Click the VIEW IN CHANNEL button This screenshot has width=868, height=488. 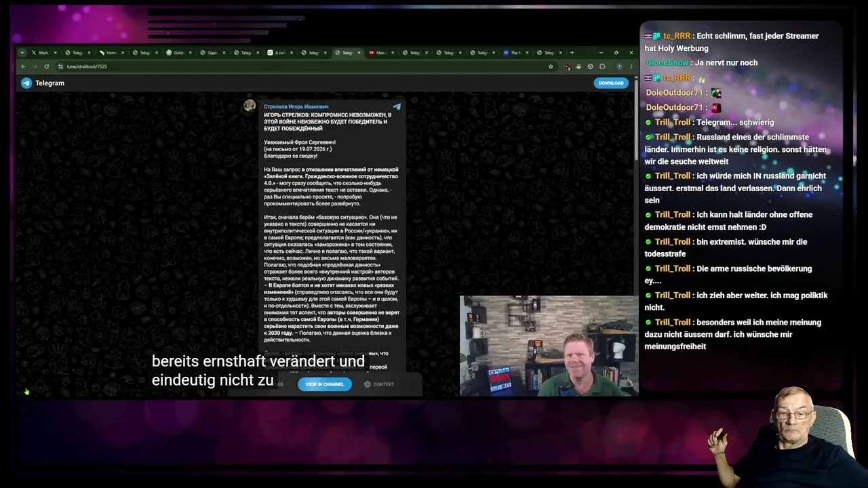pyautogui.click(x=325, y=384)
